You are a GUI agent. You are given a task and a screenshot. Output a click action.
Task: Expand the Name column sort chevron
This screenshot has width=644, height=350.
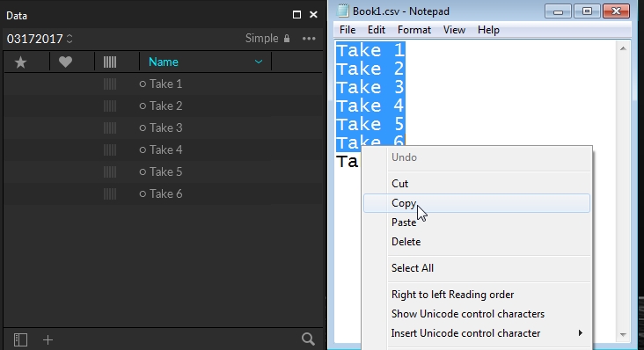click(259, 62)
